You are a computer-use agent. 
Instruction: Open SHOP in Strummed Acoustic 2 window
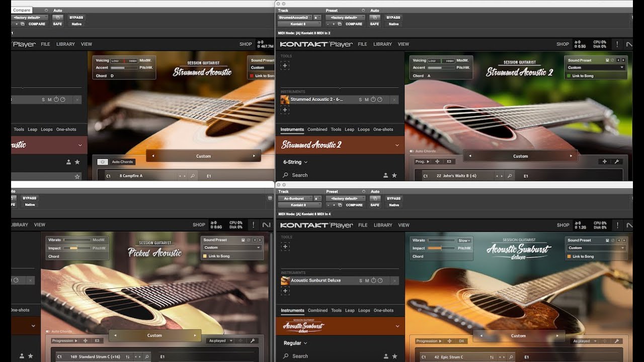[x=562, y=44]
